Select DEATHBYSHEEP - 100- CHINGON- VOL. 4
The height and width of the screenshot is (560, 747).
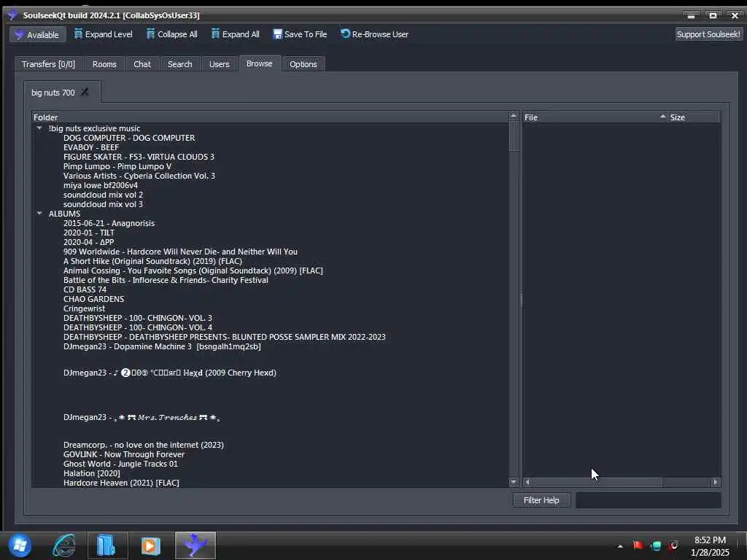point(138,327)
